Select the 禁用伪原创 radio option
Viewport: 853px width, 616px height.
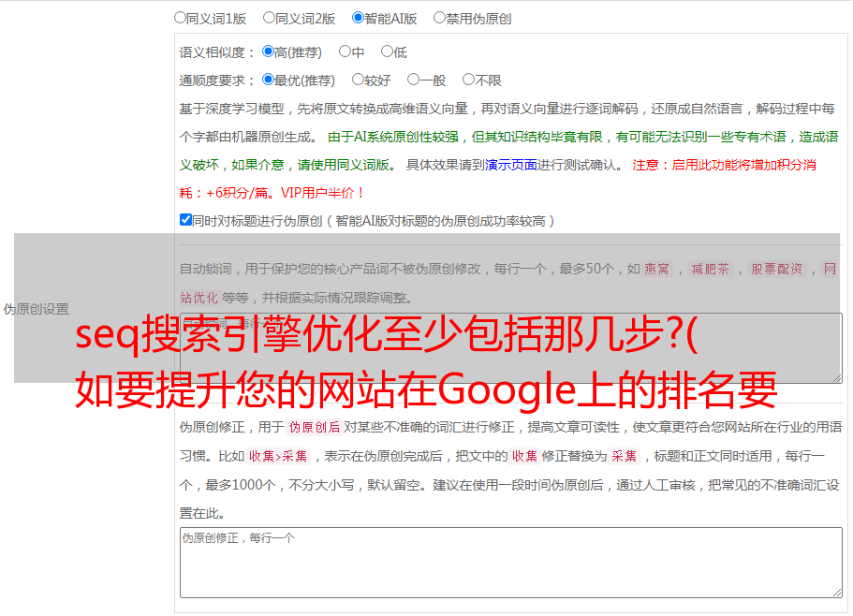point(439,18)
